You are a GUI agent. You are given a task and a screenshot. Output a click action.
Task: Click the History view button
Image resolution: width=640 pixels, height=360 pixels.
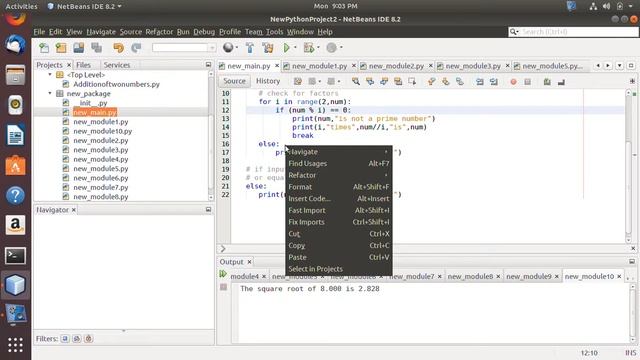pyautogui.click(x=268, y=81)
